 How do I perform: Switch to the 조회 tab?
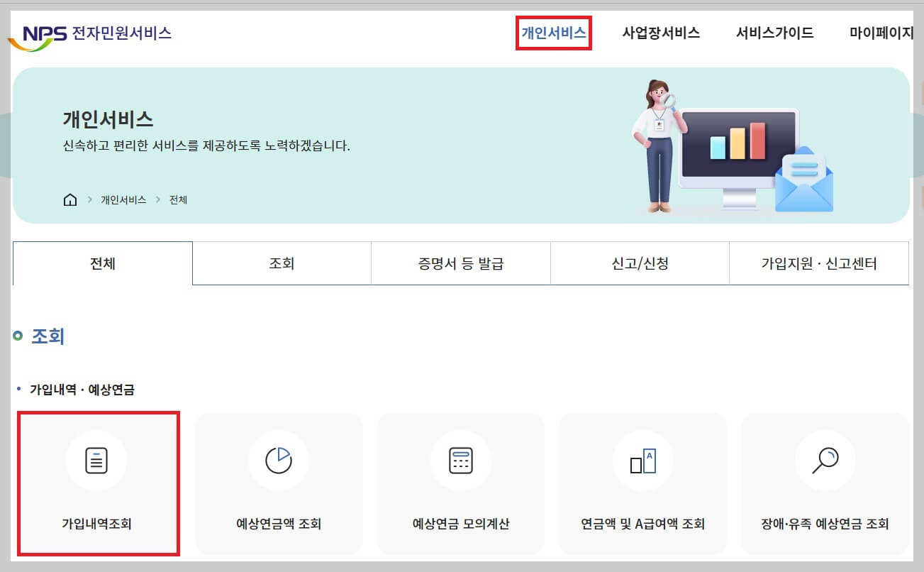tap(282, 263)
